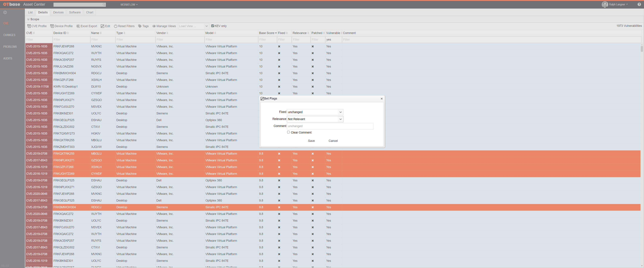Viewport: 644px width, 268px height.
Task: Click Device ID FRKXQAIC272 in CVE-2020-0646 row
Action: 63,214
